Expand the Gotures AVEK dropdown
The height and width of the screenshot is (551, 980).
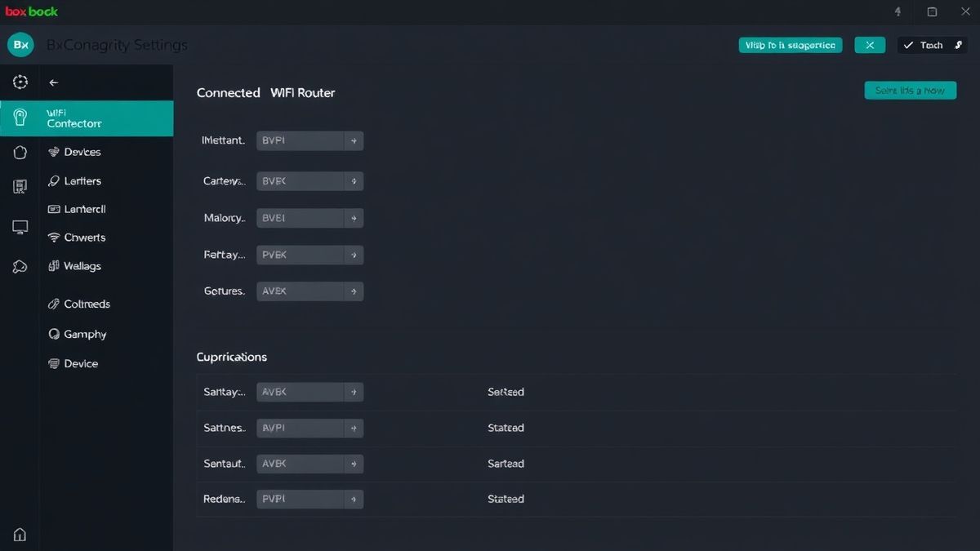[310, 291]
